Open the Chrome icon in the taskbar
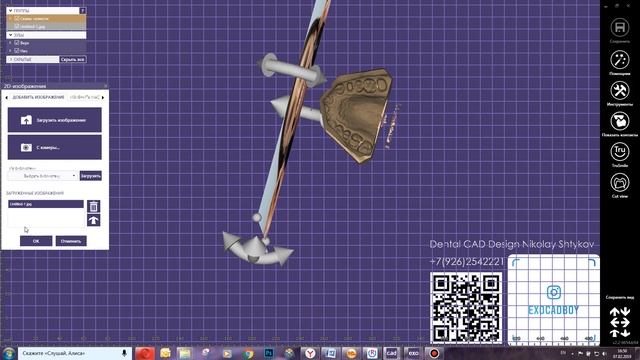The width and height of the screenshot is (640, 360). [x=248, y=353]
